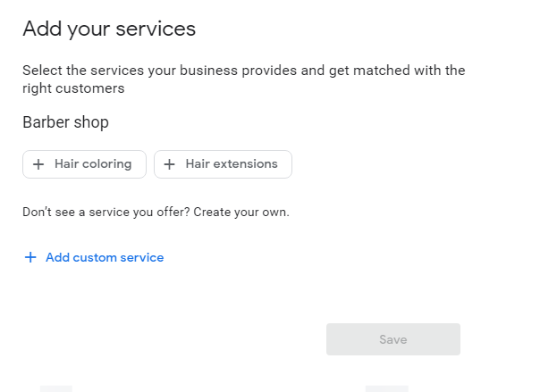Click the partial gray element at bottom right
557x392 pixels.
click(x=386, y=388)
